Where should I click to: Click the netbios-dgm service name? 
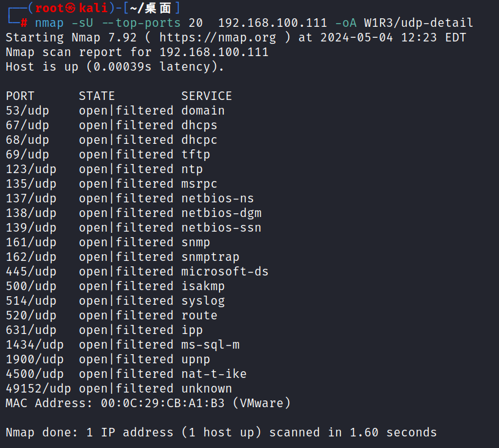coord(221,213)
